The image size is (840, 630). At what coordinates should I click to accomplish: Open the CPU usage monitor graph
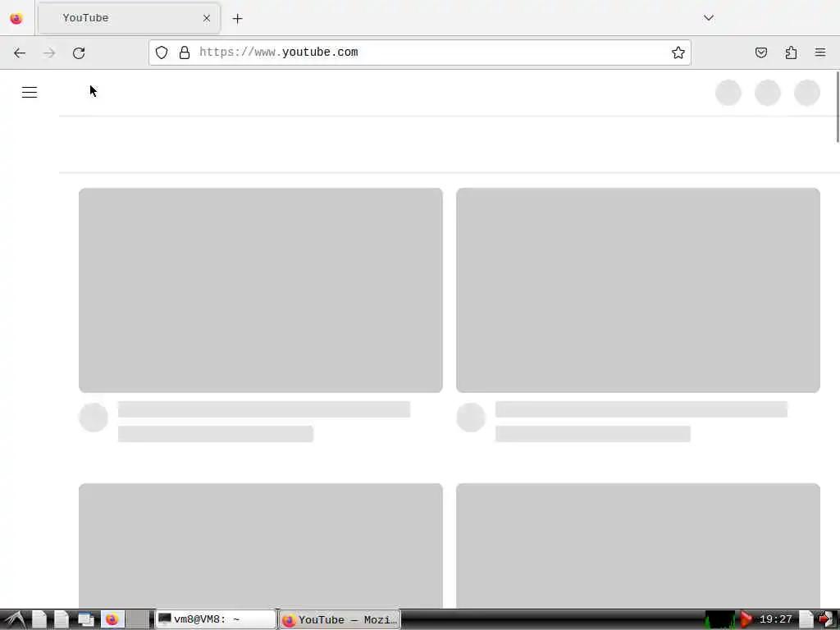[x=720, y=620]
